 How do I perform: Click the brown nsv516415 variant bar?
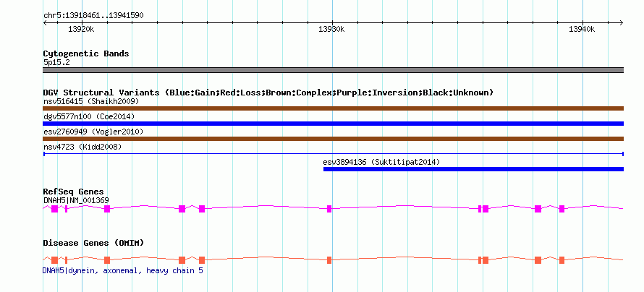pyautogui.click(x=333, y=108)
